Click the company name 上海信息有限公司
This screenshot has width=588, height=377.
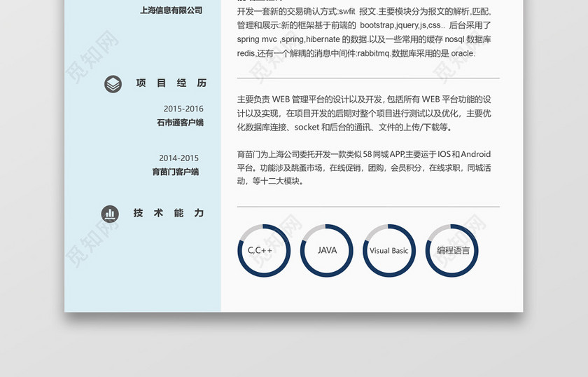(x=171, y=11)
